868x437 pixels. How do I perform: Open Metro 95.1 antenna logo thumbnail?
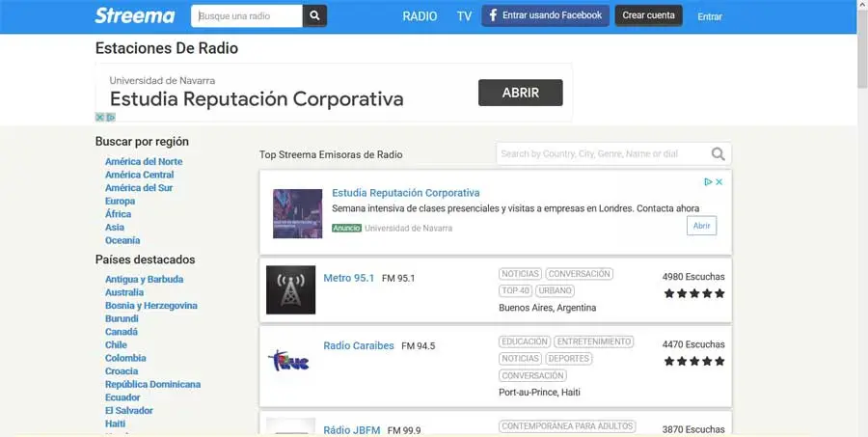[290, 289]
